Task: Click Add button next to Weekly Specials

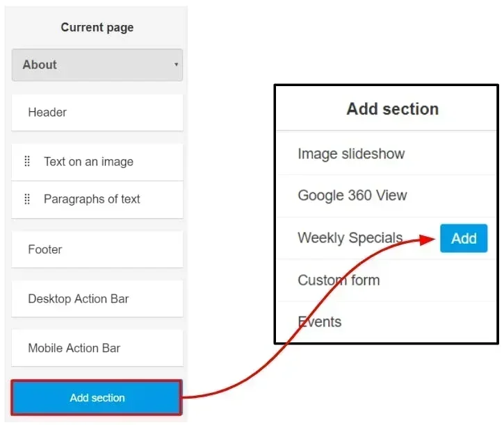Action: click(x=464, y=238)
